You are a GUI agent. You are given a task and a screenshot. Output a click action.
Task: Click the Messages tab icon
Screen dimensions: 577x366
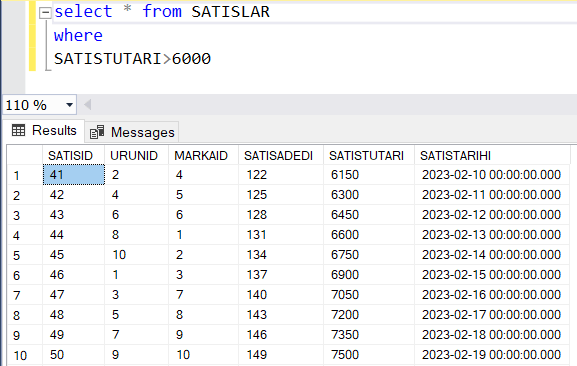tap(97, 132)
